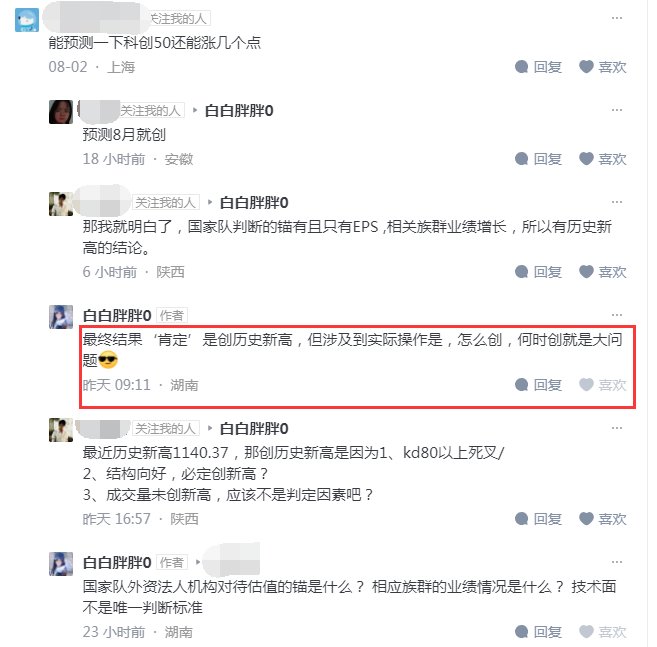Reply to the 预测8月就创 comment
This screenshot has width=657, height=647.
(x=538, y=159)
